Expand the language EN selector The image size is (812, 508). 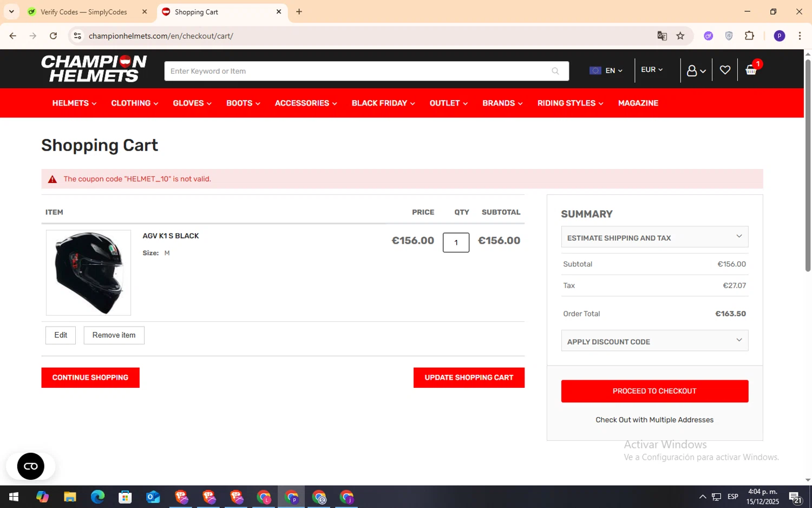click(606, 70)
